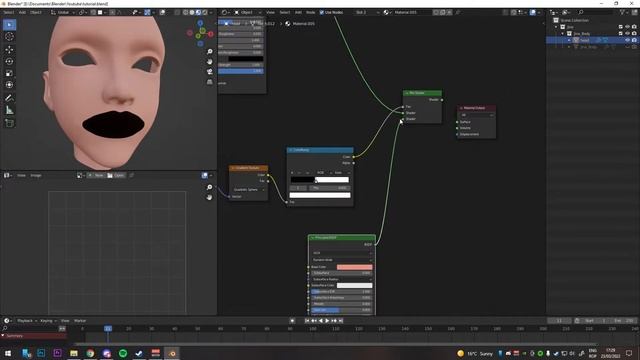Image resolution: width=640 pixels, height=360 pixels.
Task: Expand the selected head object in outliner
Action: 569,40
